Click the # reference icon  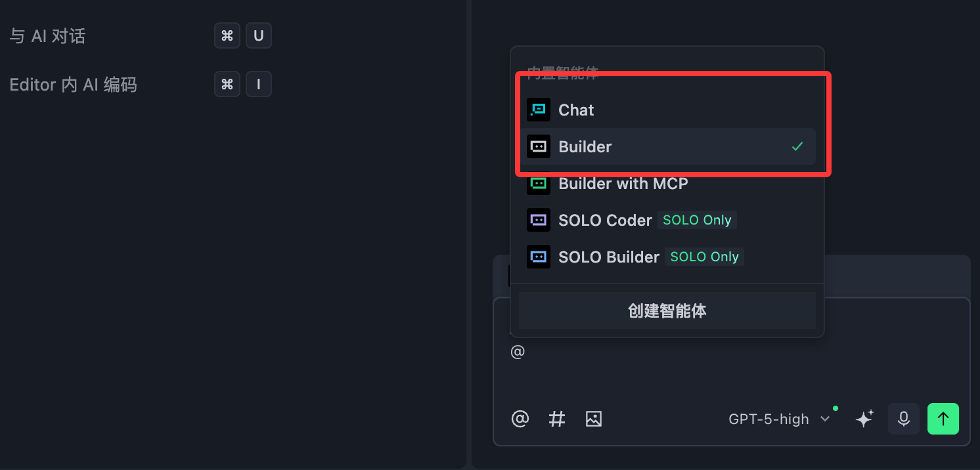[557, 419]
